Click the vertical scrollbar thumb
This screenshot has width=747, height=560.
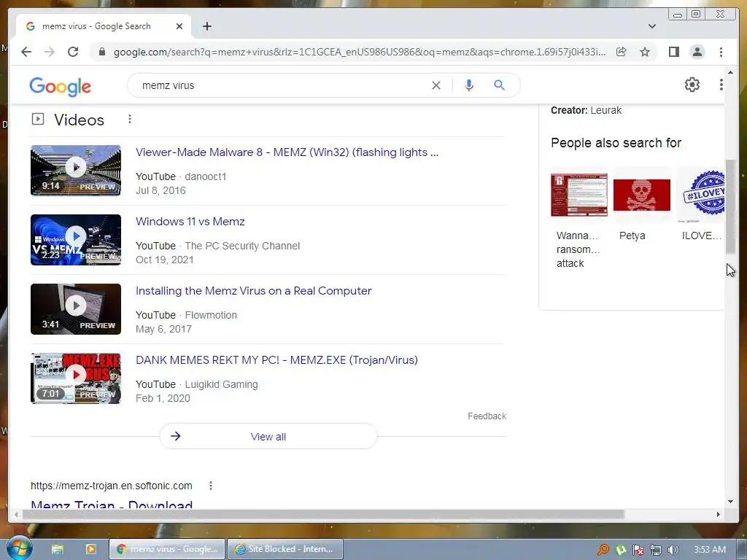tap(730, 206)
